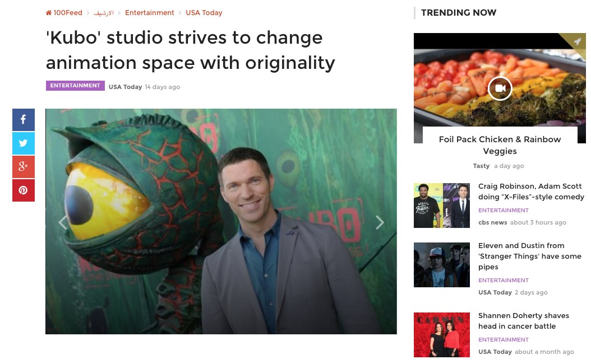Read the Eleven and Dustin Stranger Things story
The image size is (591, 364).
point(529,256)
